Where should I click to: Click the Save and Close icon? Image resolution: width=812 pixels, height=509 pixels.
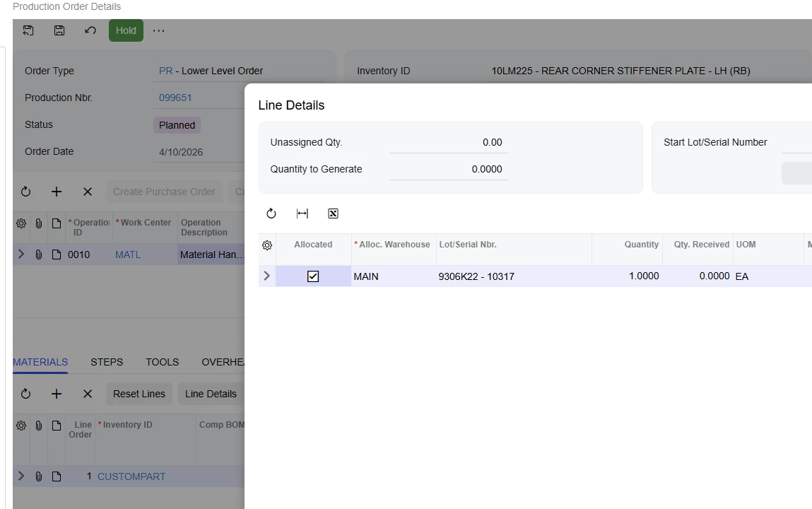[28, 30]
